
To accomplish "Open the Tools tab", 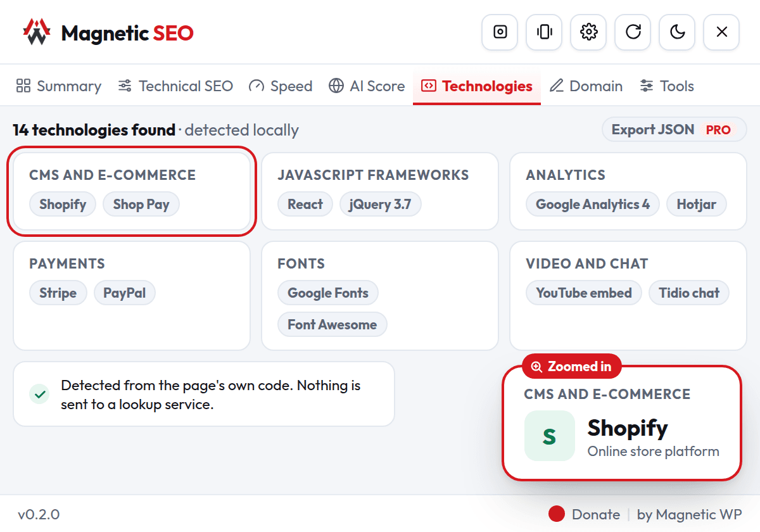I will (667, 86).
